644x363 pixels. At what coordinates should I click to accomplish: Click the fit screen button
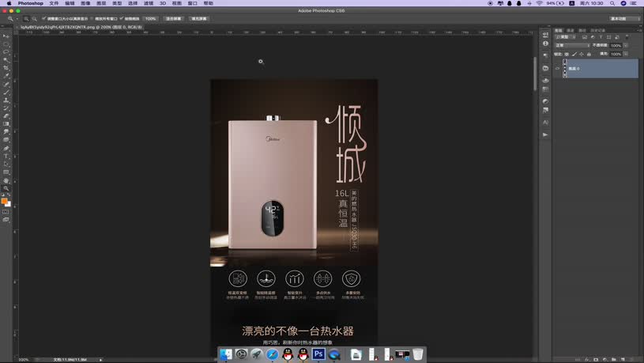pyautogui.click(x=173, y=19)
